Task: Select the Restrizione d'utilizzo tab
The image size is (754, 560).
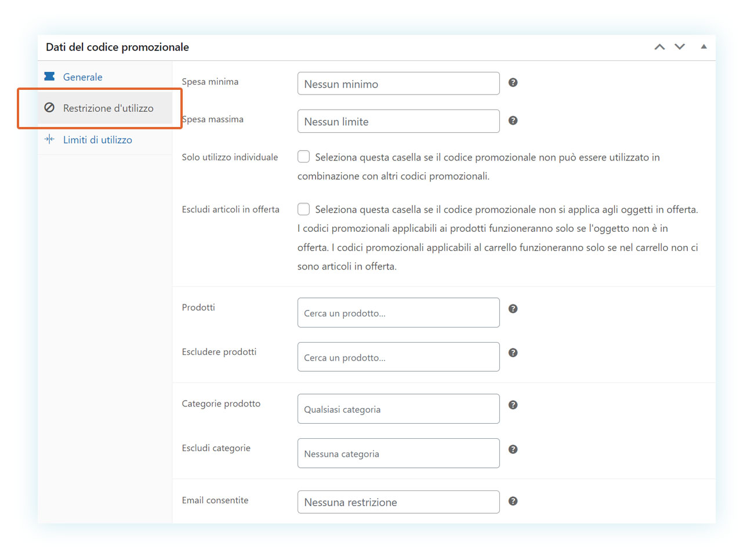Action: tap(105, 108)
